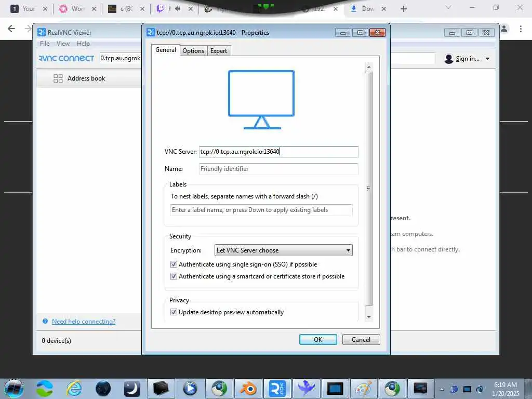The image size is (532, 399).
Task: Confirm the Properties dialog with OK
Action: [x=318, y=339]
